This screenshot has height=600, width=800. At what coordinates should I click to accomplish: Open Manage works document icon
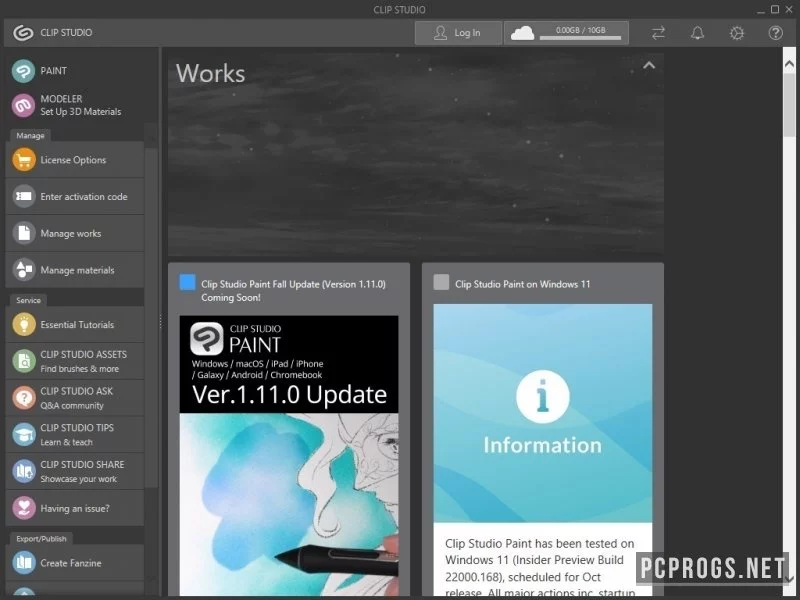pos(23,233)
